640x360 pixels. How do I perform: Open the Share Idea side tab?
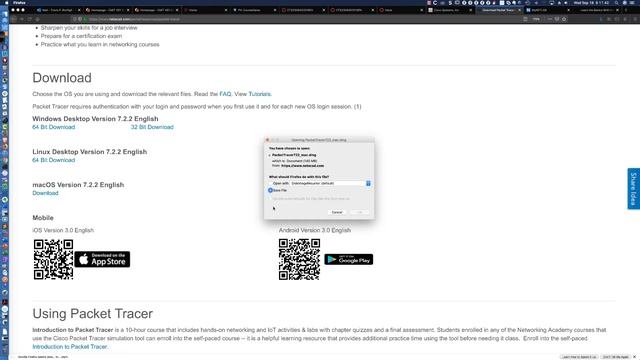pyautogui.click(x=633, y=189)
